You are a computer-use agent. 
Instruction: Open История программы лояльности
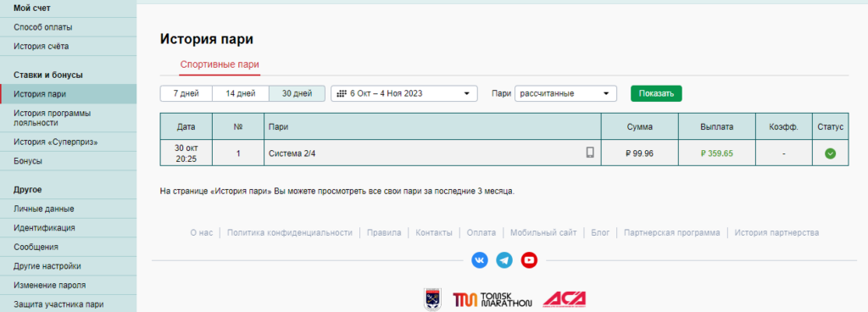68,118
